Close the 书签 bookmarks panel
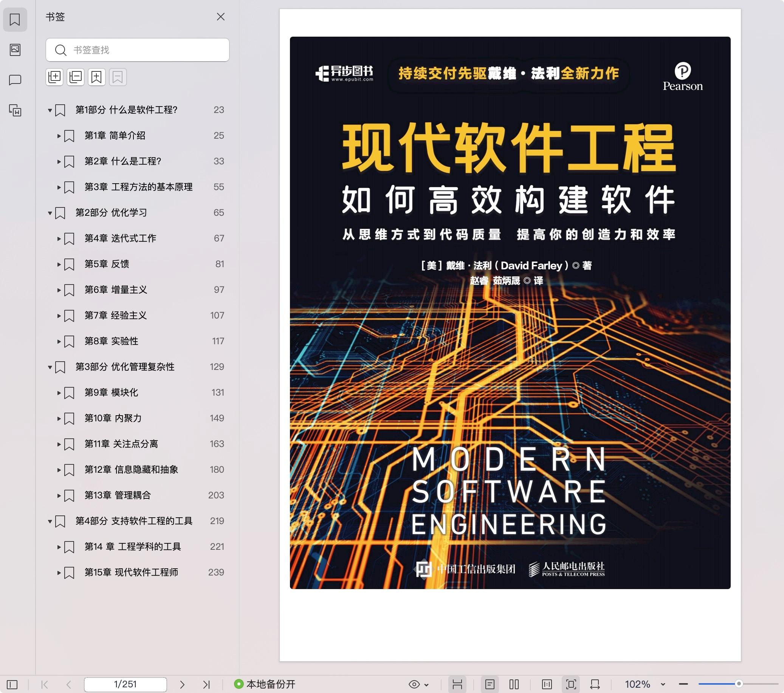 pos(220,17)
